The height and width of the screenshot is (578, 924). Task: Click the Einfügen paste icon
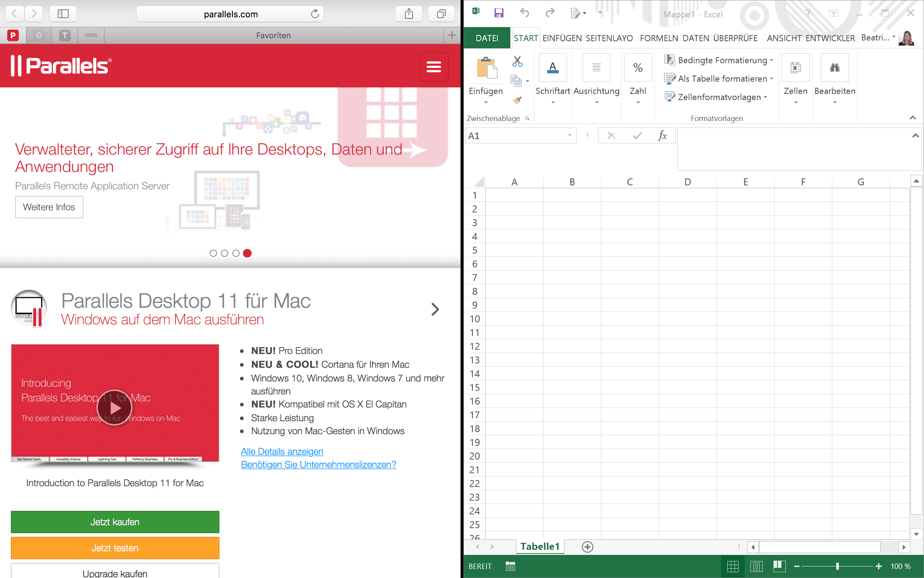point(487,68)
